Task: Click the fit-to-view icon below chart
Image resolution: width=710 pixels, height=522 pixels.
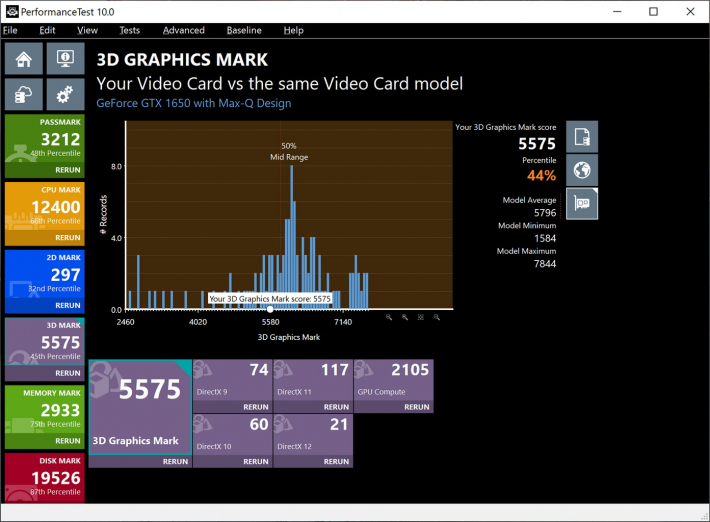Action: pos(421,317)
